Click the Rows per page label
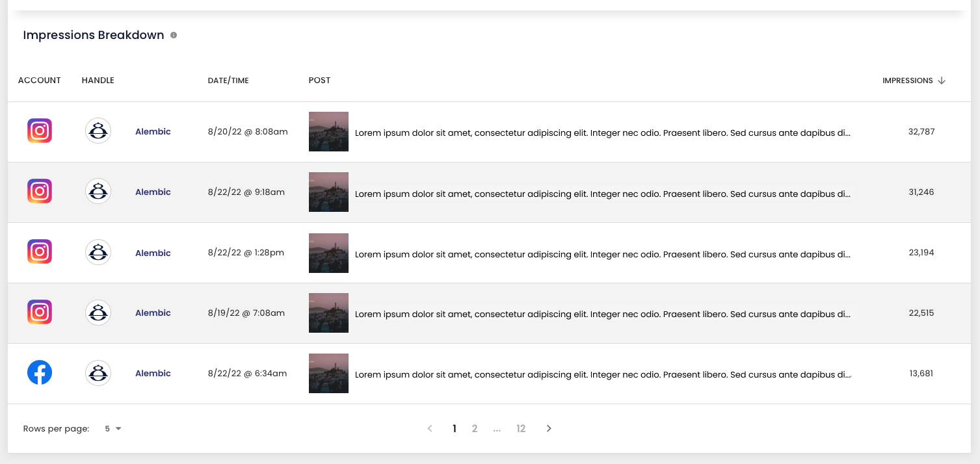This screenshot has height=464, width=980. pyautogui.click(x=56, y=429)
